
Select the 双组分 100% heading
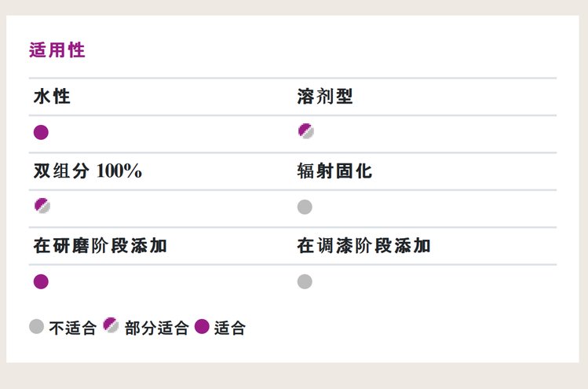pos(87,172)
